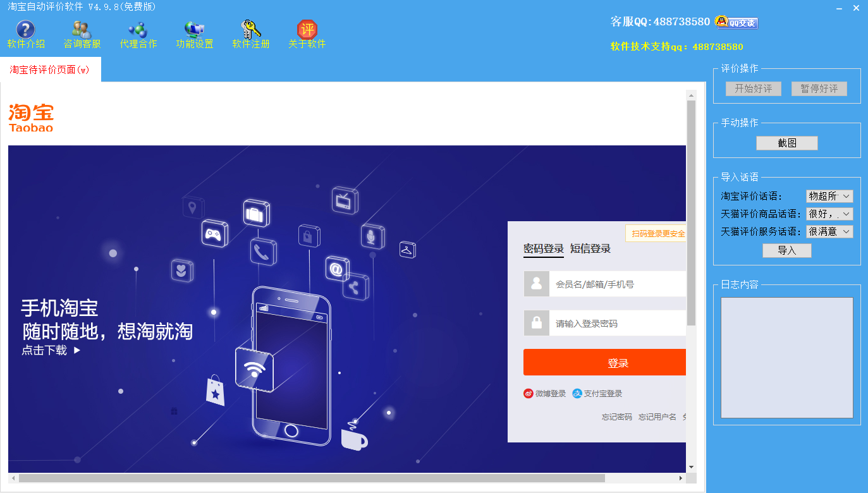
Task: Expand the 天猫评价服务话语 dropdown
Action: click(829, 232)
